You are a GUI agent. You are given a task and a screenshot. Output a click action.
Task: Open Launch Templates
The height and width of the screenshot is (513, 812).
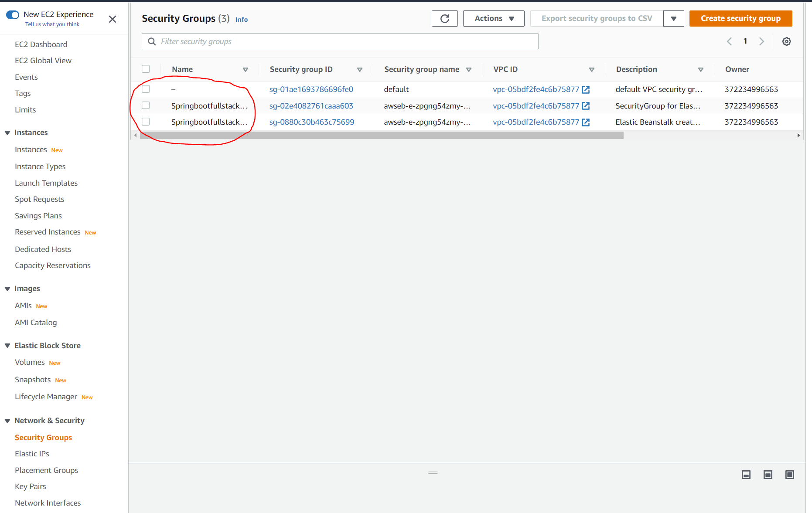click(46, 183)
